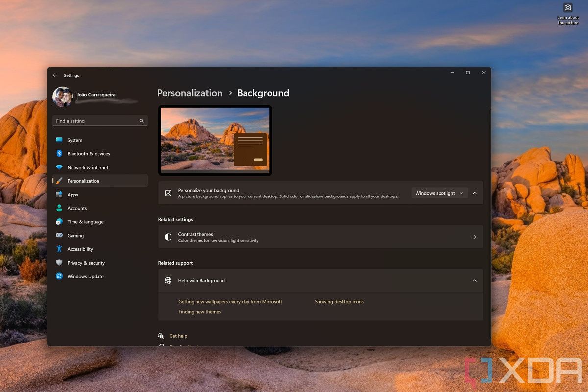Open System settings from the sidebar
The height and width of the screenshot is (392, 588).
coord(74,140)
